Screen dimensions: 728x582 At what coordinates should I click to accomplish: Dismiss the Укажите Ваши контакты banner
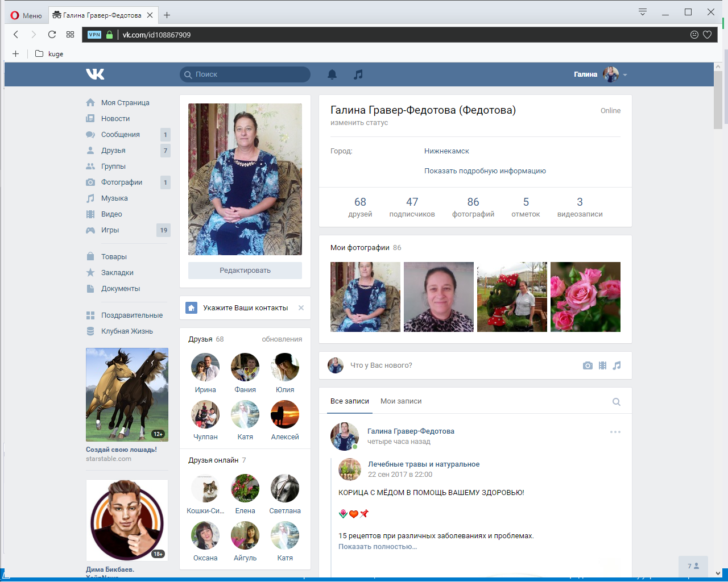point(301,308)
